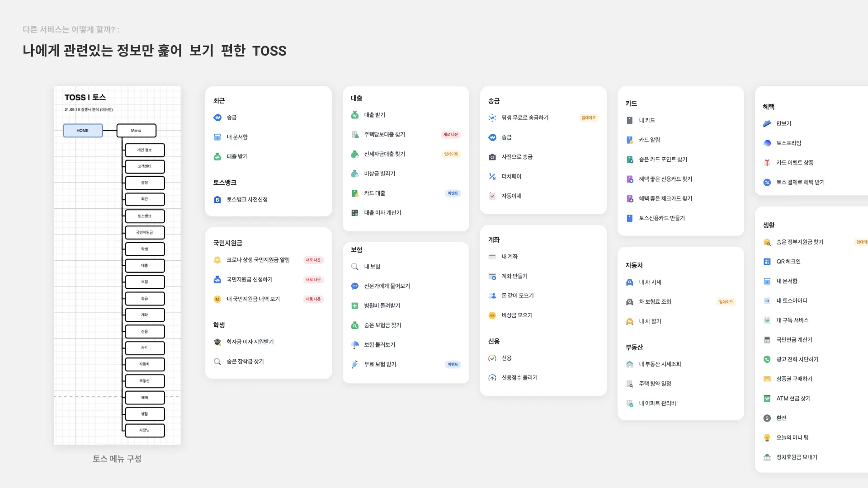Click the 토스신용카드 만들기 link

[661, 218]
